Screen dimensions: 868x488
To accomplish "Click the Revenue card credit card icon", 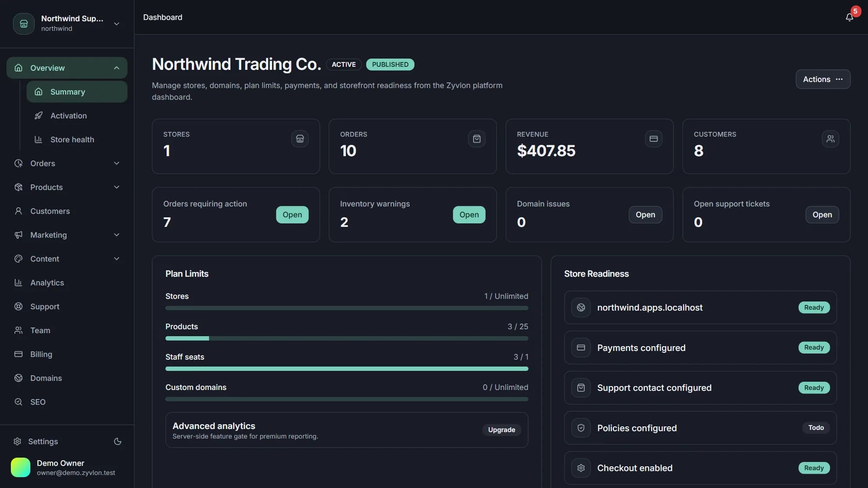I will [654, 139].
